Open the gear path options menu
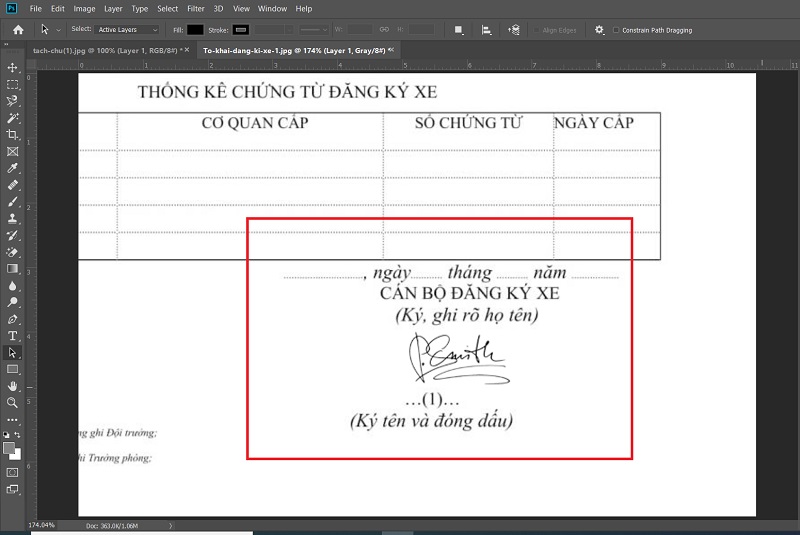The height and width of the screenshot is (535, 800). tap(599, 30)
